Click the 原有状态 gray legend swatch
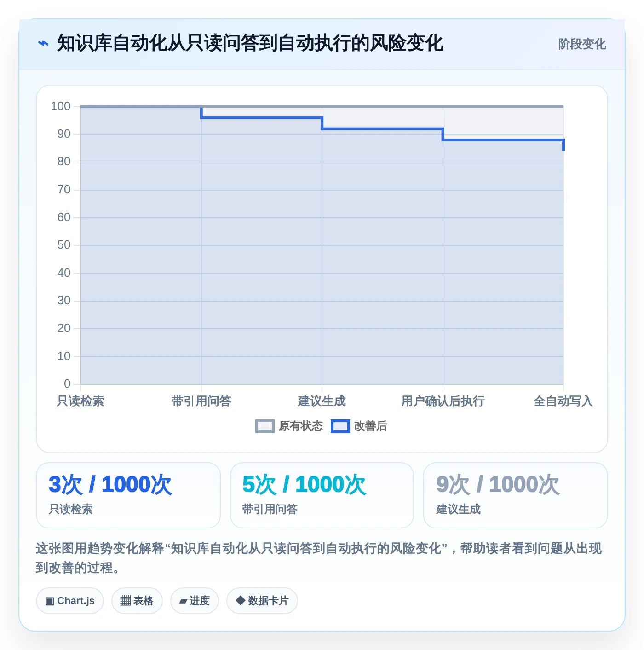This screenshot has height=650, width=644. 265,426
